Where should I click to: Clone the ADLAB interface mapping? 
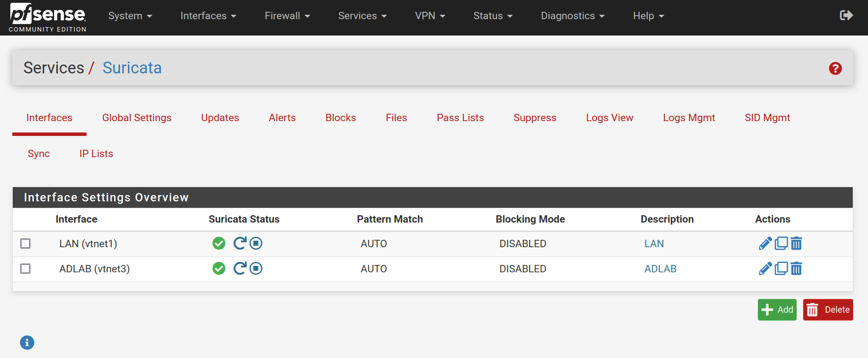[781, 268]
